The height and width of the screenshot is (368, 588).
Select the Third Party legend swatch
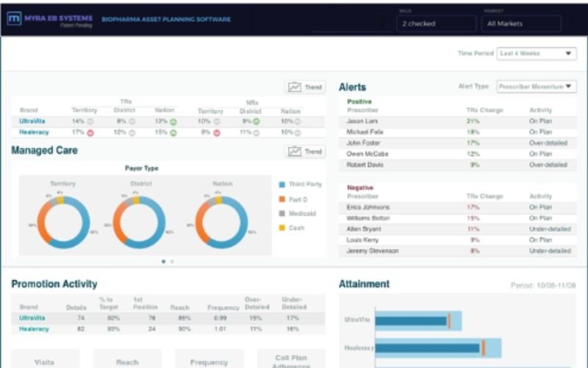[282, 185]
